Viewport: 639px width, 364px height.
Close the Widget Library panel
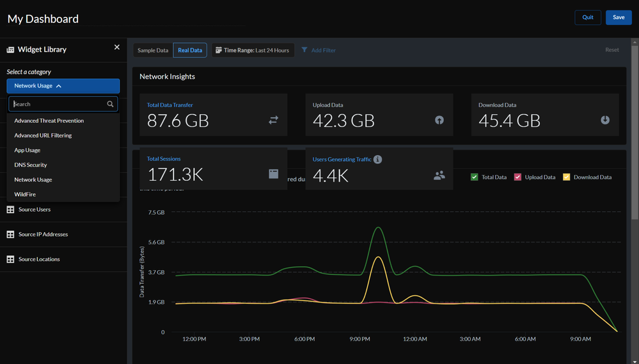point(116,47)
